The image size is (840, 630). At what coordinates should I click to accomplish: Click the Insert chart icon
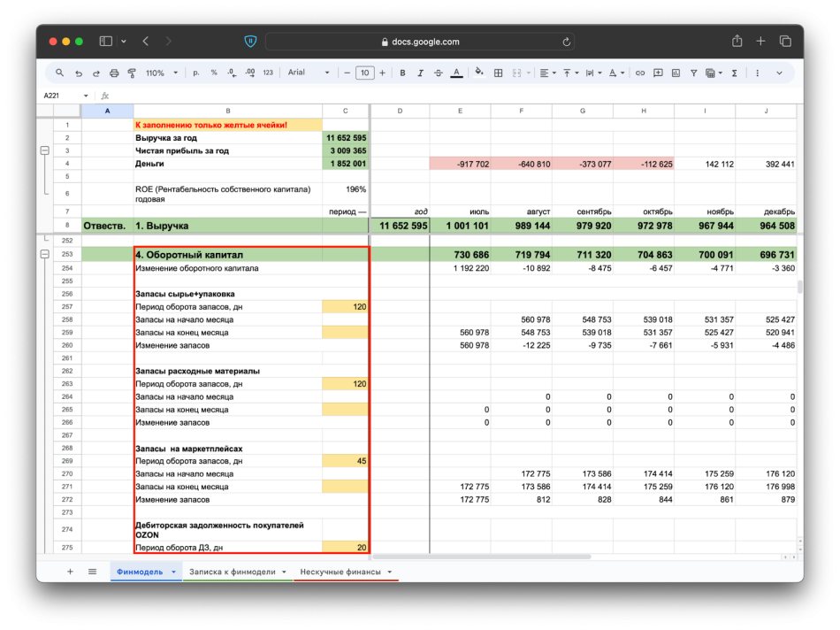[674, 73]
